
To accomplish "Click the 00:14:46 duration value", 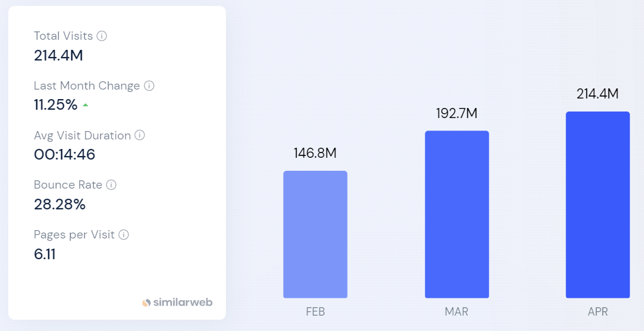I will [x=65, y=155].
